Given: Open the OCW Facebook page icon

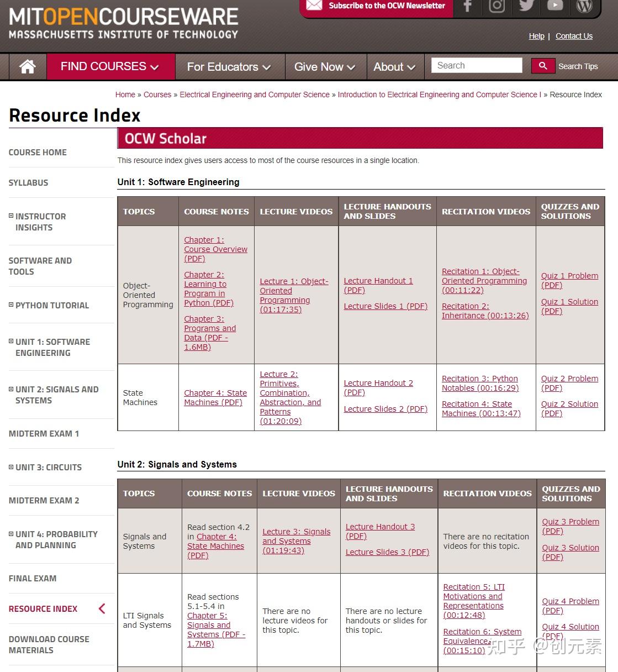Looking at the screenshot, I should 468,6.
